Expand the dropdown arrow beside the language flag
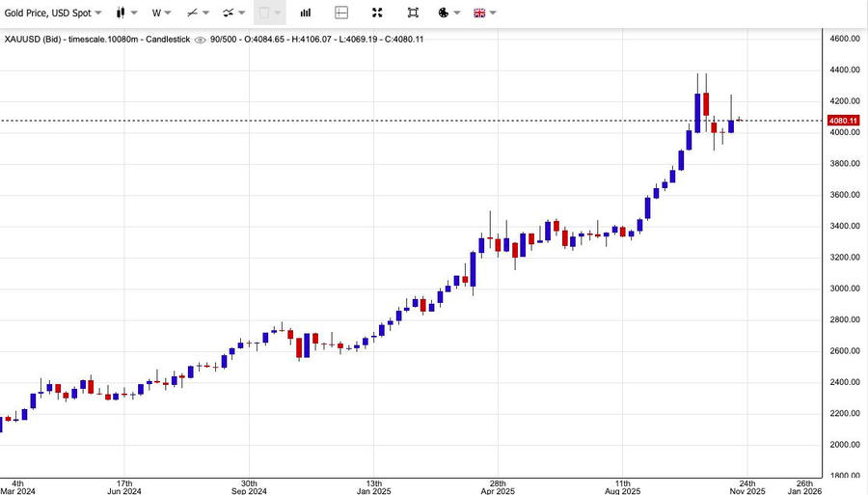 point(494,14)
